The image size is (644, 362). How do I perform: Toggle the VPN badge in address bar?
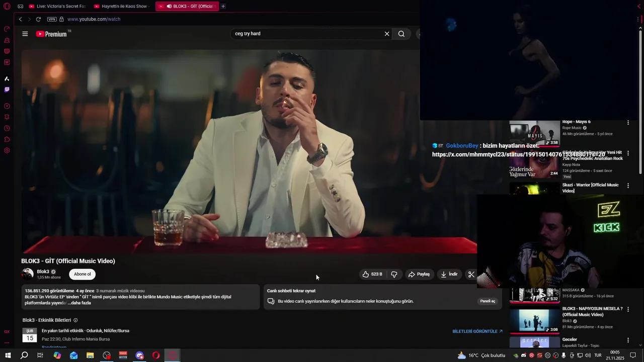[52, 19]
